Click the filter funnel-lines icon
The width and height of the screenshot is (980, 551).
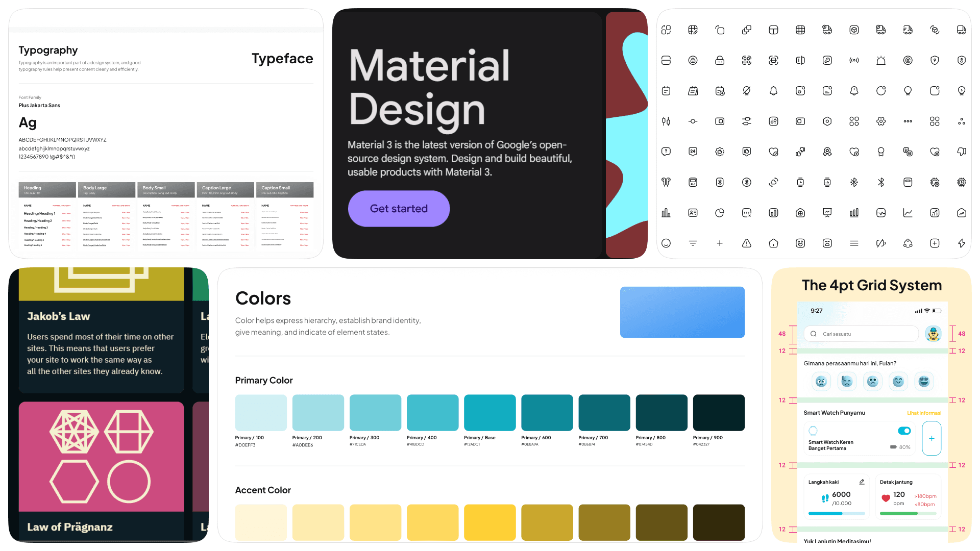693,243
